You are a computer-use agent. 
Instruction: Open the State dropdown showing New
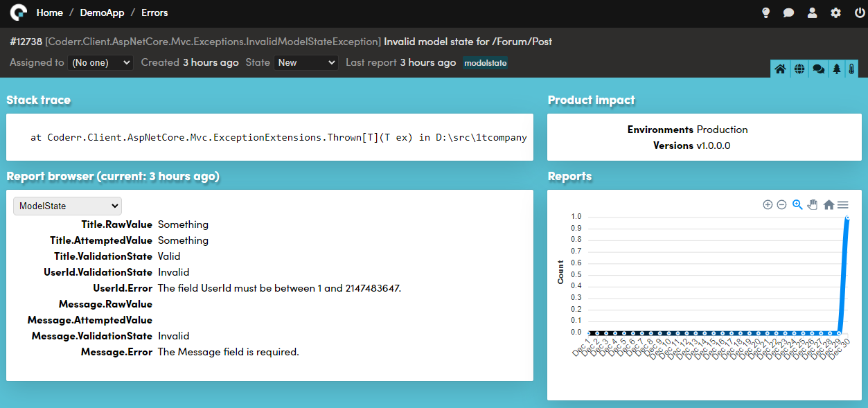pyautogui.click(x=305, y=62)
